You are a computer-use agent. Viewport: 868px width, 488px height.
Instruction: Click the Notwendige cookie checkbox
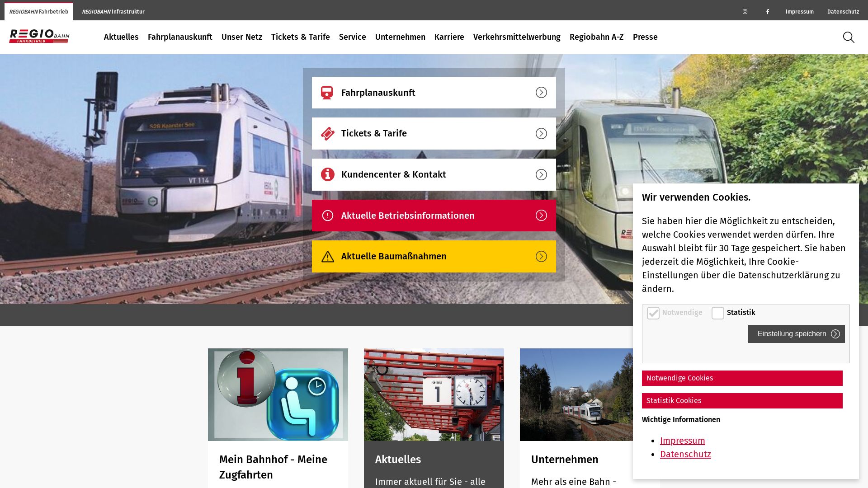[653, 313]
